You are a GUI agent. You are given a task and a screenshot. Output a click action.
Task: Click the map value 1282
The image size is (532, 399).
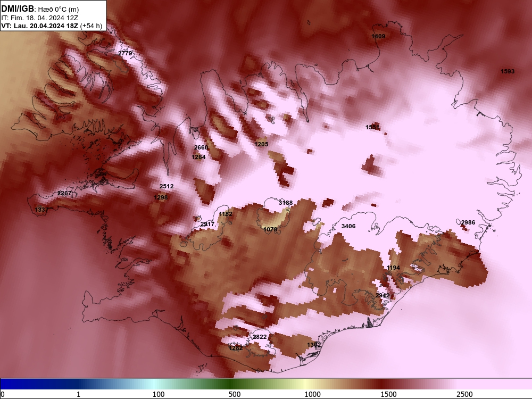point(236,348)
